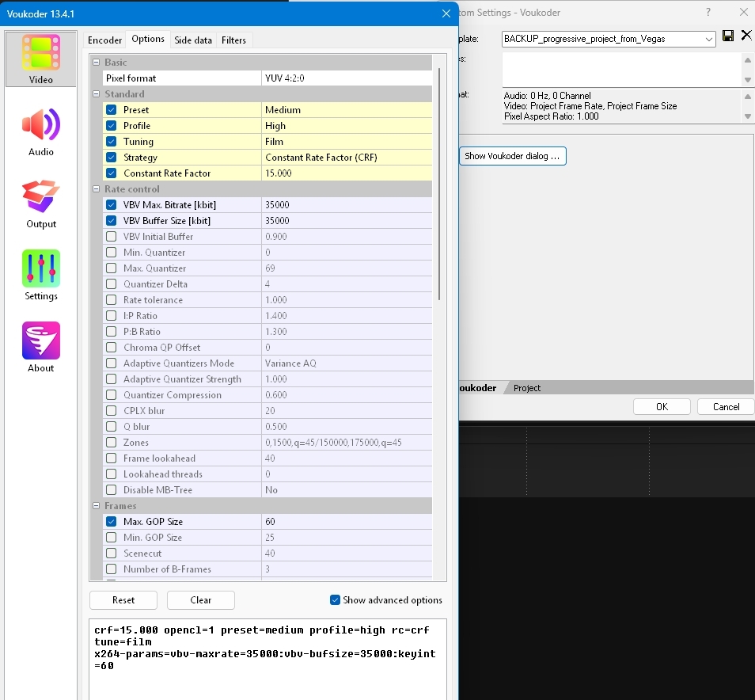Enable the Adaptive Quantizers Mode checkbox
755x700 pixels.
(x=112, y=363)
